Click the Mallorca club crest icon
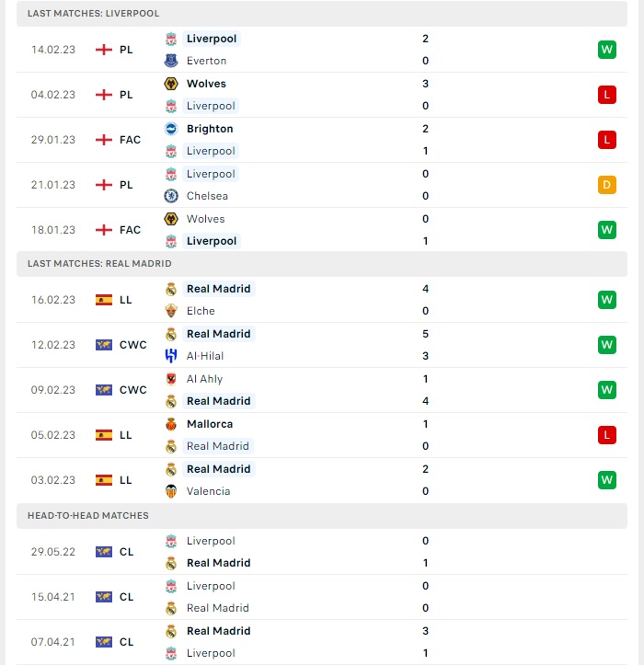This screenshot has height=665, width=644. pyautogui.click(x=171, y=424)
